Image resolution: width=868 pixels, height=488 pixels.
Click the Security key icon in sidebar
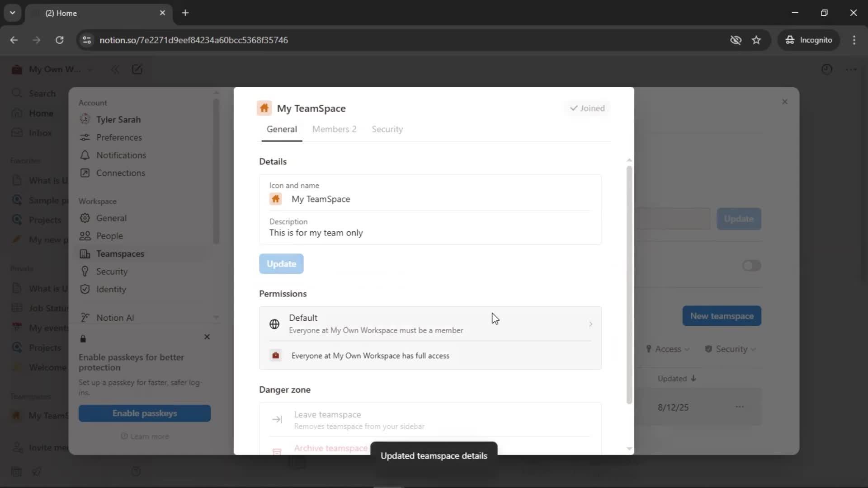pos(85,272)
